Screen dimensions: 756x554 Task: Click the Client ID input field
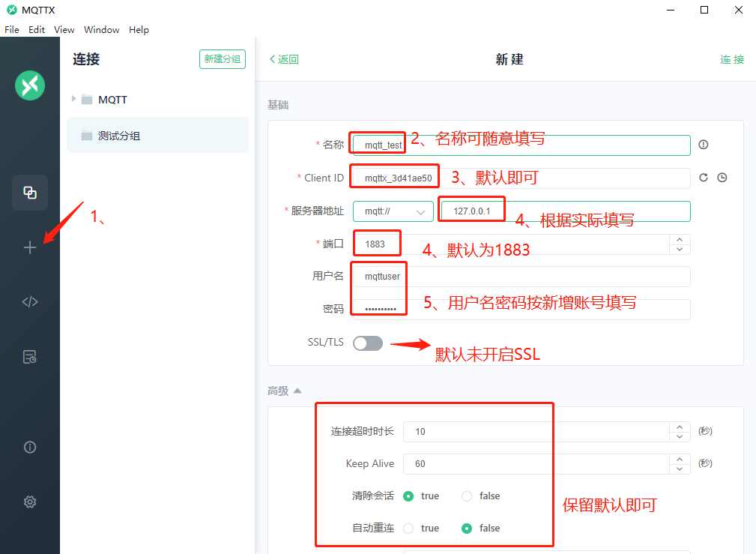click(x=521, y=178)
